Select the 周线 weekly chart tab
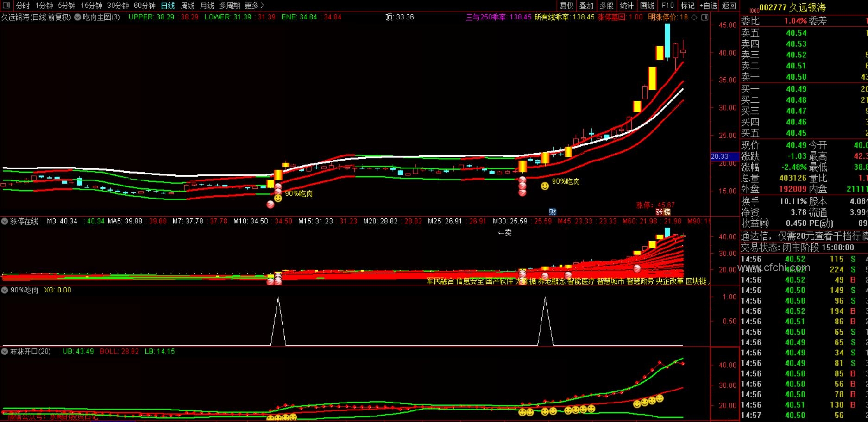 point(188,6)
